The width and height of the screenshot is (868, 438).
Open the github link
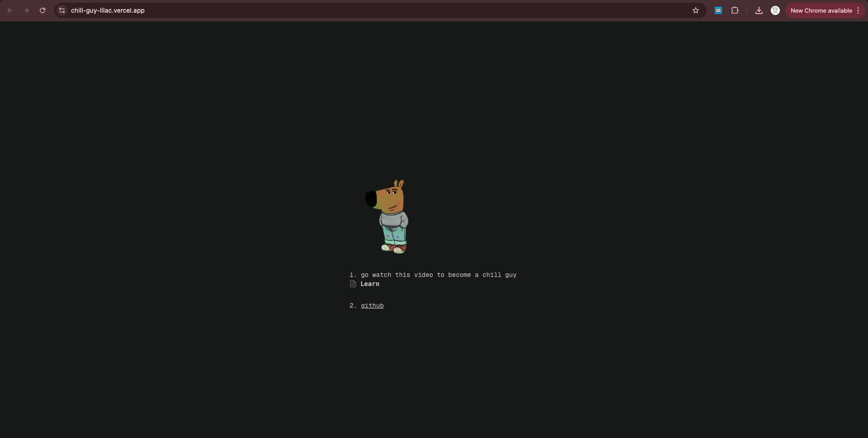(x=372, y=305)
